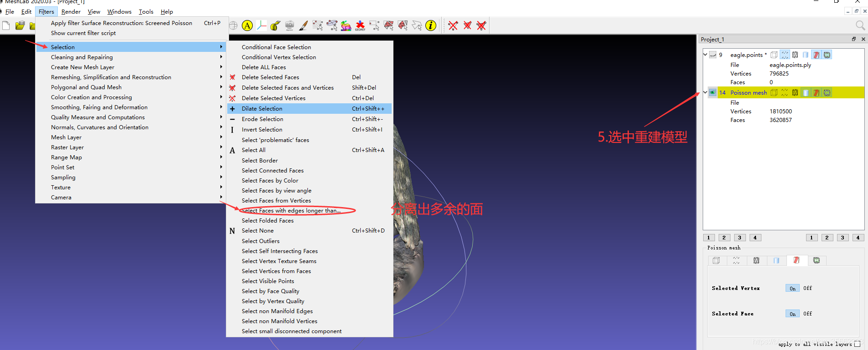Toggle bounding box for eagle.points layer
The image size is (868, 350).
pos(774,55)
